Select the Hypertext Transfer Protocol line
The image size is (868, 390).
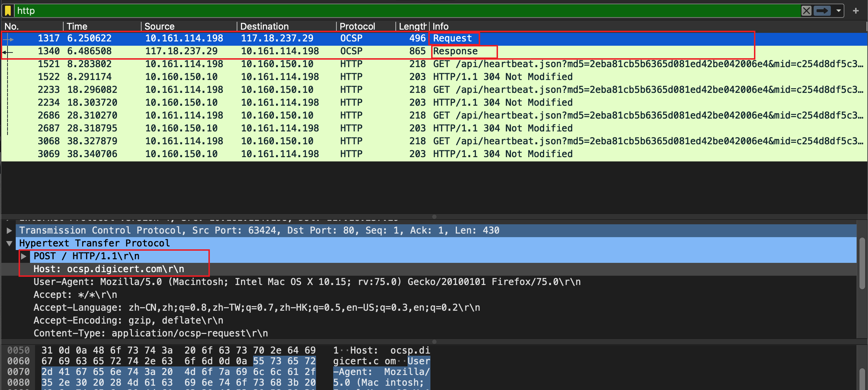point(436,244)
